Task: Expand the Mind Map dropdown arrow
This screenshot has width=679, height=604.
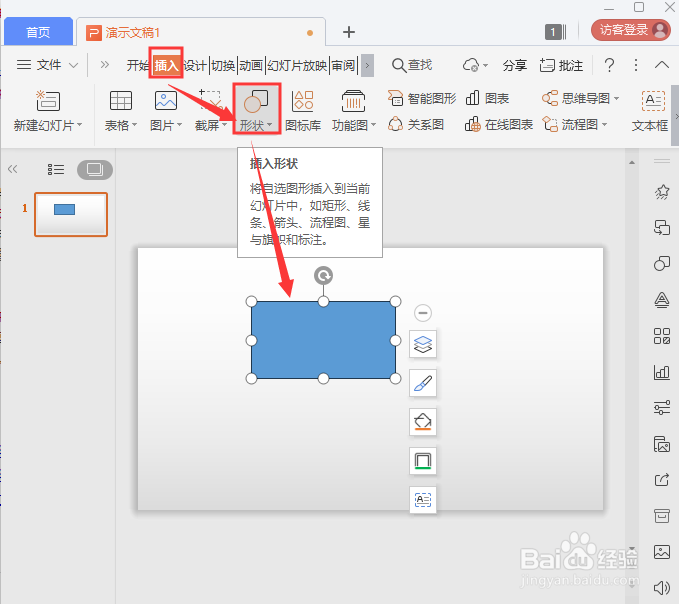Action: pos(616,98)
